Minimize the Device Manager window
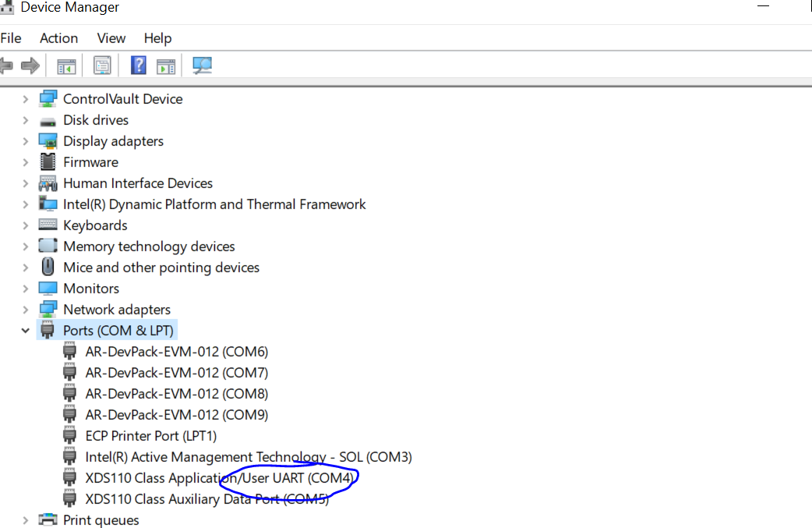The height and width of the screenshot is (528, 812). pyautogui.click(x=763, y=6)
